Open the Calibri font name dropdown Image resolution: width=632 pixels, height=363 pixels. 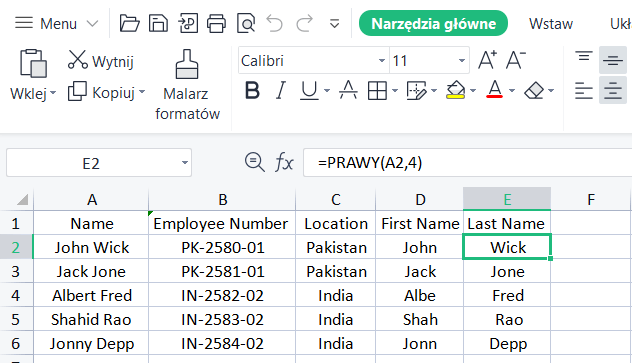pyautogui.click(x=381, y=61)
